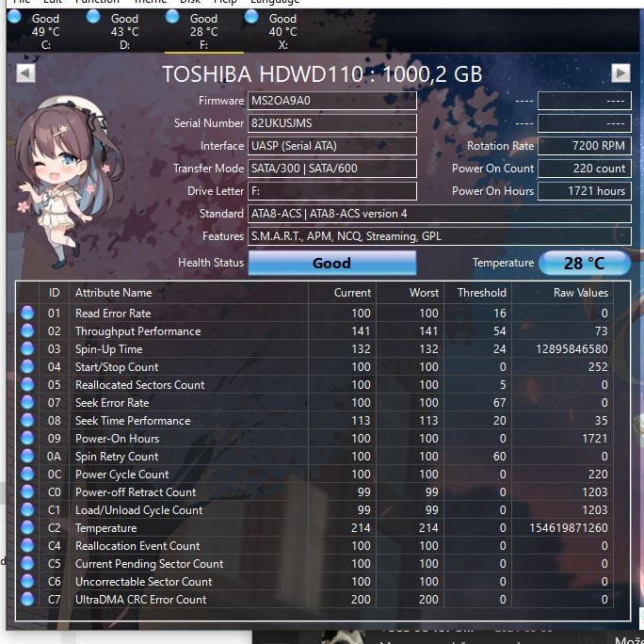
Task: Go to the next disk with the right arrow
Action: click(x=620, y=73)
